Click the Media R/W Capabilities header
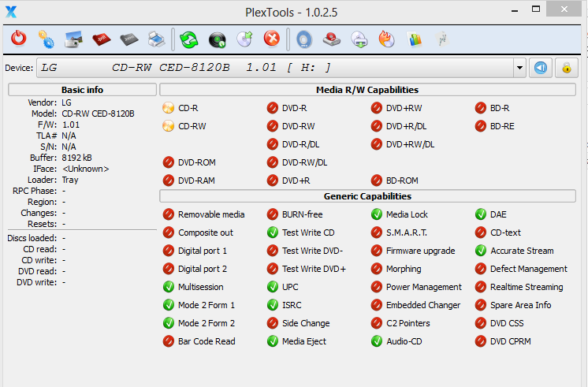Viewport: 588px width, 387px height. [367, 90]
